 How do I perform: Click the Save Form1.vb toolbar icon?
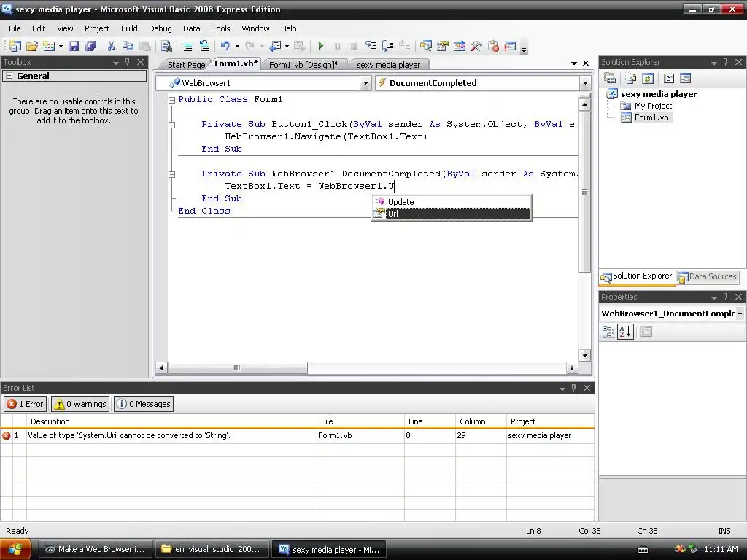click(x=74, y=46)
